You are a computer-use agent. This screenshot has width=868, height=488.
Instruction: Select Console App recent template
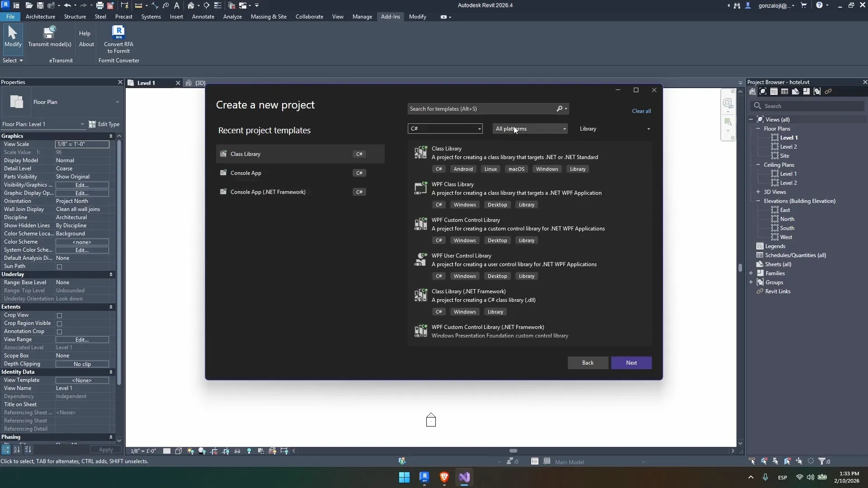[x=300, y=173]
